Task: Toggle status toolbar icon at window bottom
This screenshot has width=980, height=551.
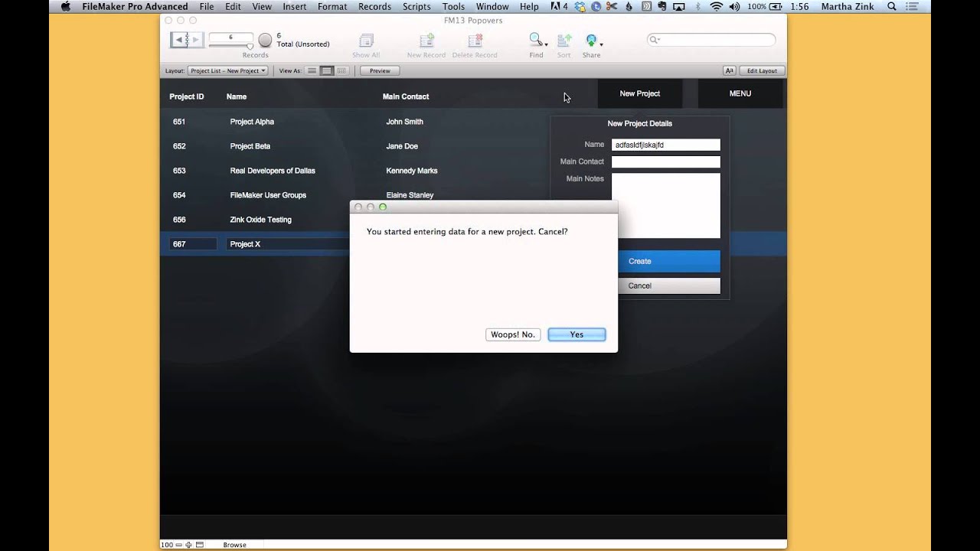Action: coord(200,545)
